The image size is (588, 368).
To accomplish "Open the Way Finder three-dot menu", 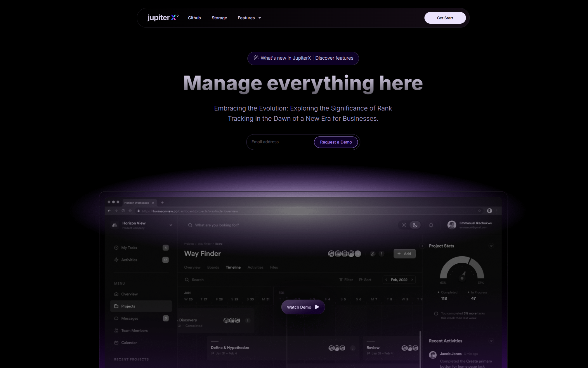I will [381, 254].
